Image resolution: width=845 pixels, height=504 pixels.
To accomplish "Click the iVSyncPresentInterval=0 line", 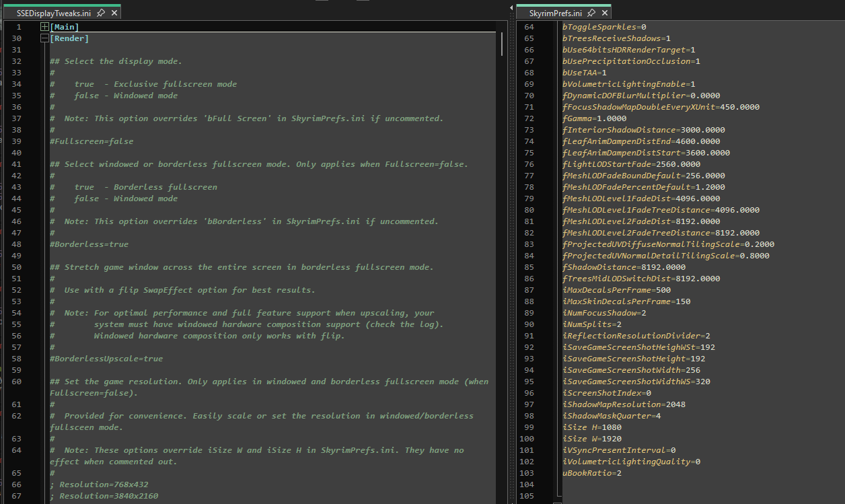I will [619, 450].
